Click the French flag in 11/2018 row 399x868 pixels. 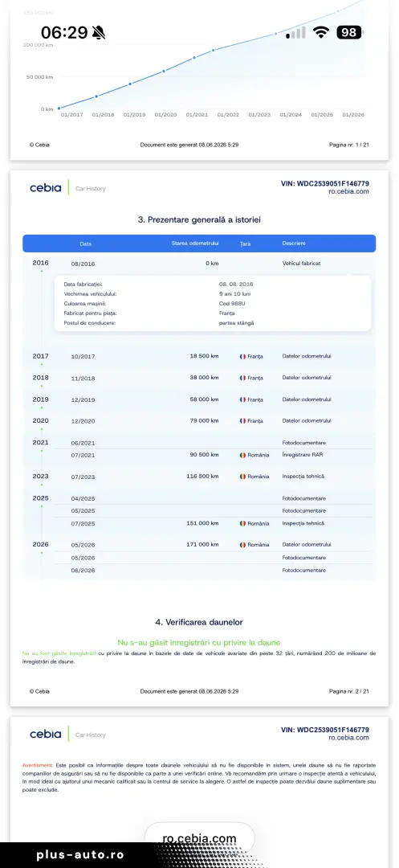242,378
